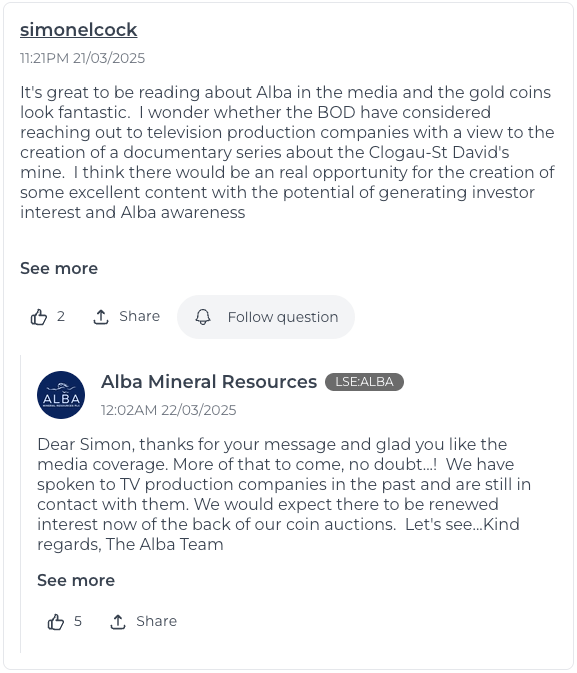Expand the question with its See more
This screenshot has width=577, height=673.
tap(59, 268)
